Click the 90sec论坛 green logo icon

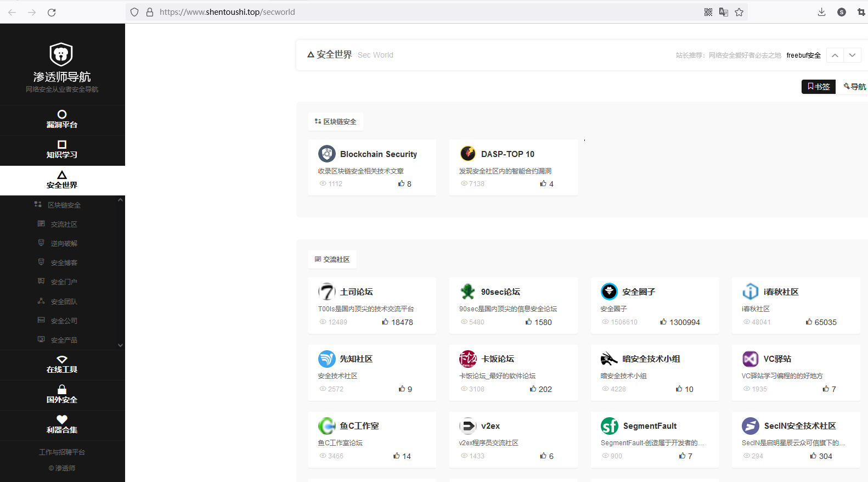click(x=468, y=292)
